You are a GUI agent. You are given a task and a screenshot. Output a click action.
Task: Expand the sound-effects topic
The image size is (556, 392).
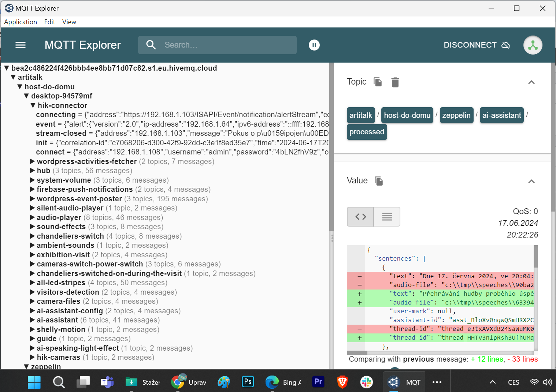pos(32,227)
